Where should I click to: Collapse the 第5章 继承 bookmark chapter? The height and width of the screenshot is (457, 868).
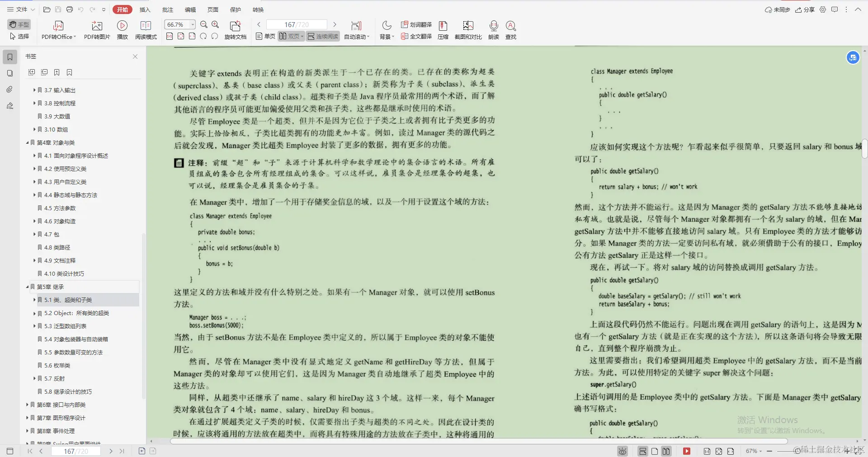[27, 287]
